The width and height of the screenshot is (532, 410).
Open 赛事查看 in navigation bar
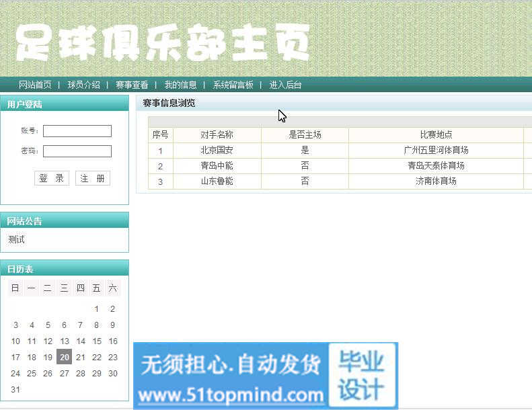pos(132,85)
